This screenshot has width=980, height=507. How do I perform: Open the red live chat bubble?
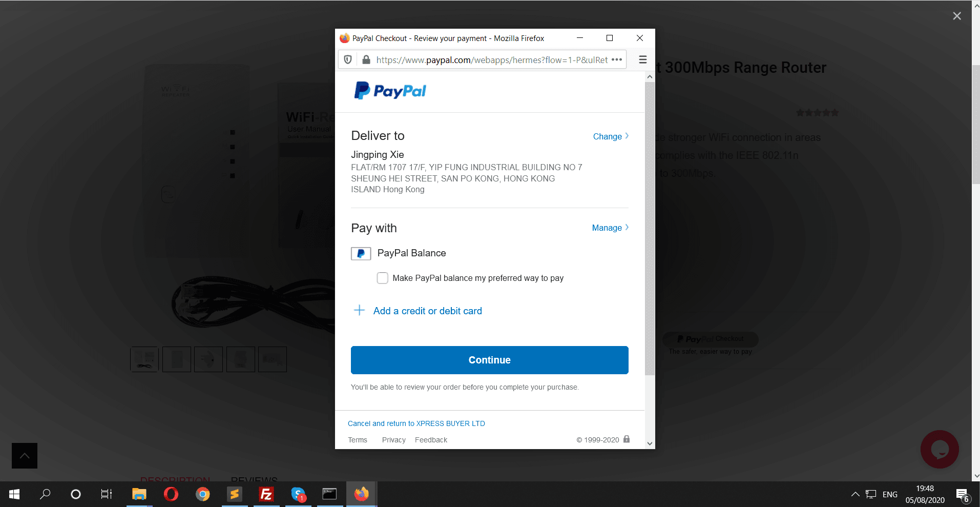pos(940,449)
